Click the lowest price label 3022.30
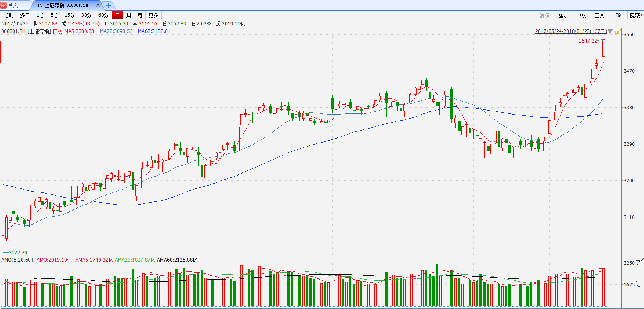Screen dimensions: 644x309 pos(18,253)
